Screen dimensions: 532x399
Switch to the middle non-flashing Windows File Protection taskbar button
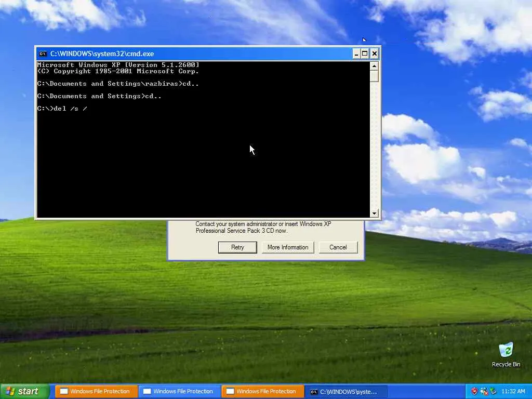coord(179,391)
